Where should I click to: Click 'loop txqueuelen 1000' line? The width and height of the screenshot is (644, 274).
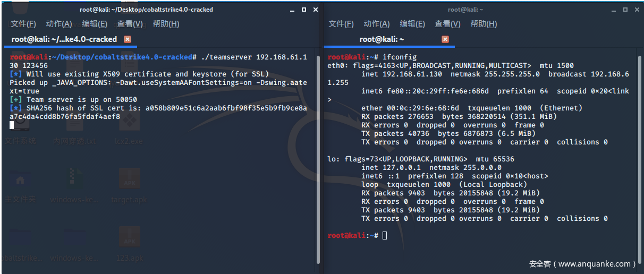(x=444, y=184)
